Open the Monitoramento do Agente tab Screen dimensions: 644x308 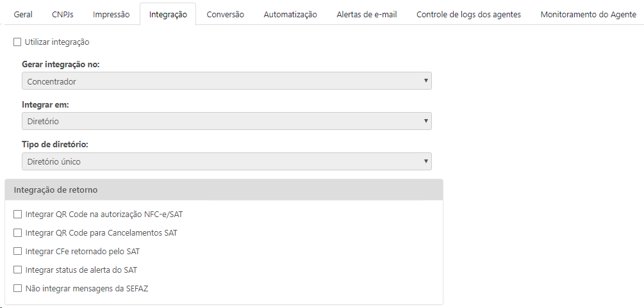(x=588, y=14)
